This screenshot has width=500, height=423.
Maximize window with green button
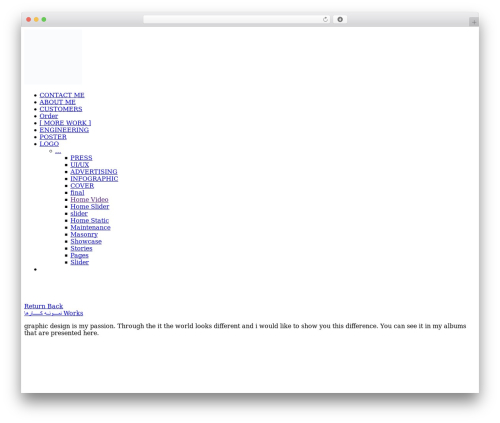click(x=44, y=19)
